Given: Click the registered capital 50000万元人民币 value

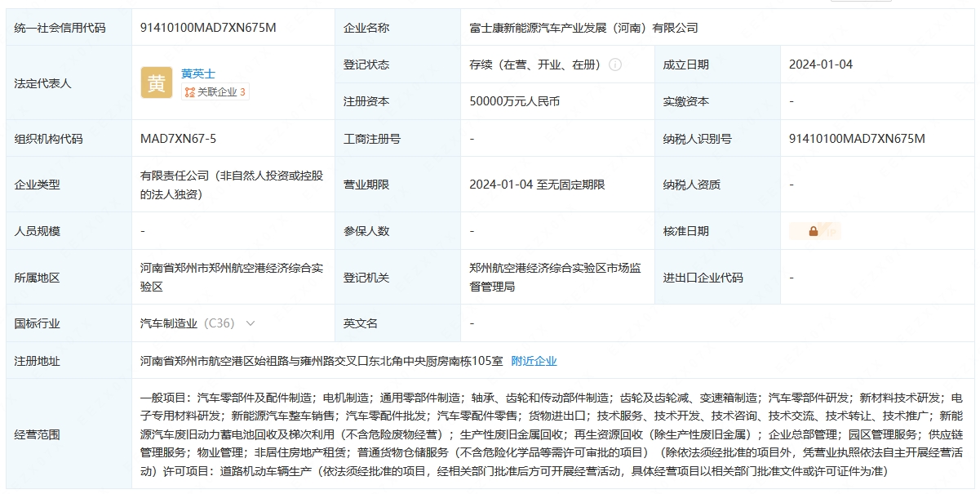Looking at the screenshot, I should [514, 101].
